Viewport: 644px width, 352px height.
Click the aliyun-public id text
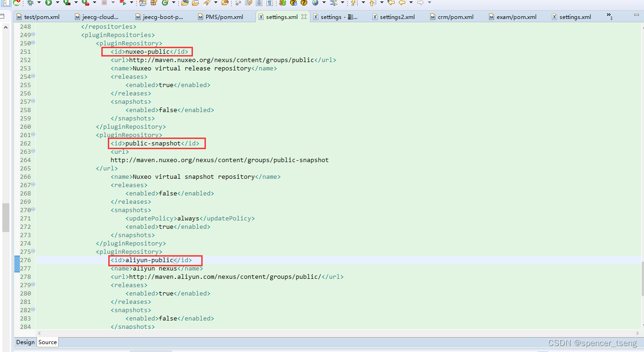(x=149, y=260)
